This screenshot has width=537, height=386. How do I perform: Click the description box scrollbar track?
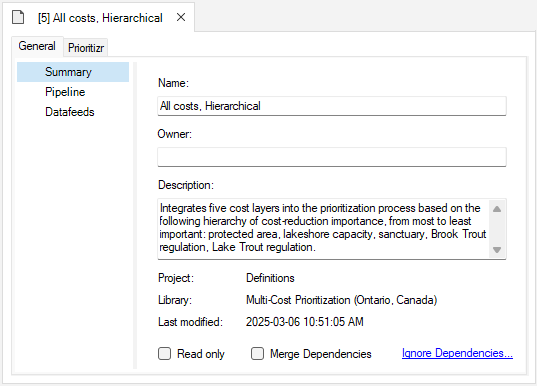[x=497, y=229]
